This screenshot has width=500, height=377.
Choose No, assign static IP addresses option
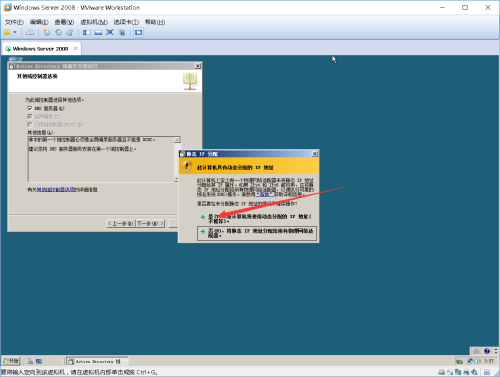click(257, 233)
